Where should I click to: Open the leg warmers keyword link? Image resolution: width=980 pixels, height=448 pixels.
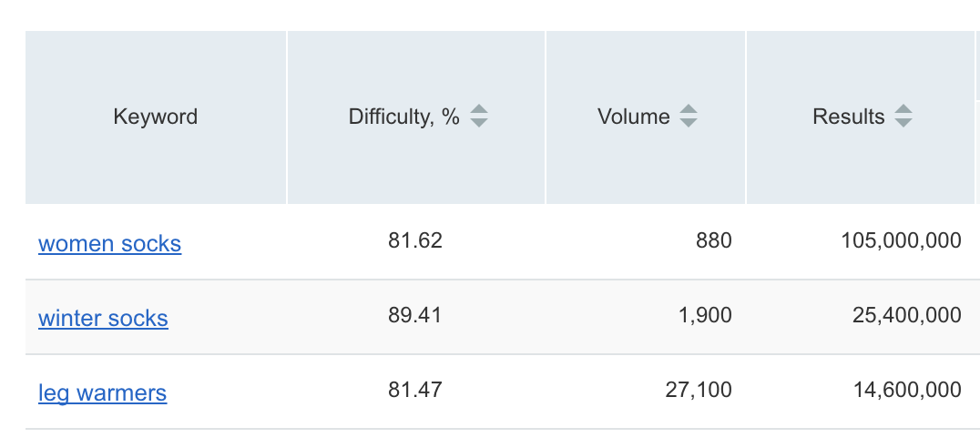pos(103,393)
